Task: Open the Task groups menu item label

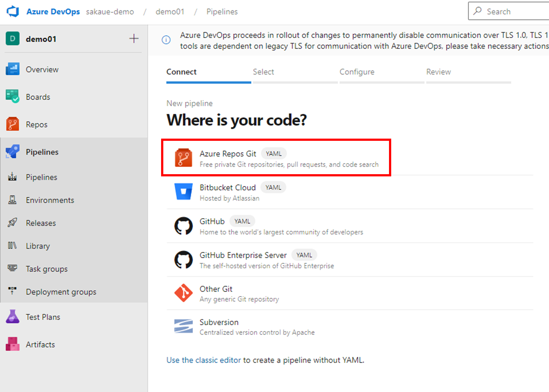Action: pyautogui.click(x=47, y=269)
